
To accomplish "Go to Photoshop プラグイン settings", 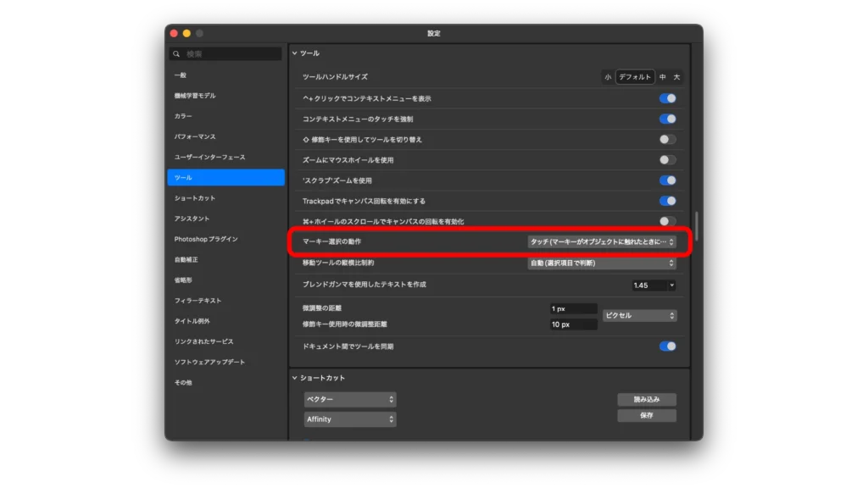I will pos(206,239).
